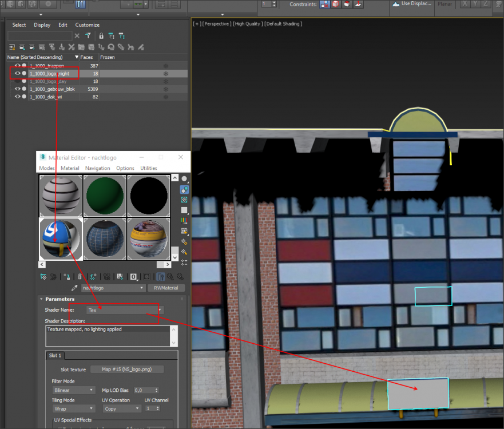
Task: Toggle frozen state of 1_1000_dak_wi
Action: coord(166,97)
